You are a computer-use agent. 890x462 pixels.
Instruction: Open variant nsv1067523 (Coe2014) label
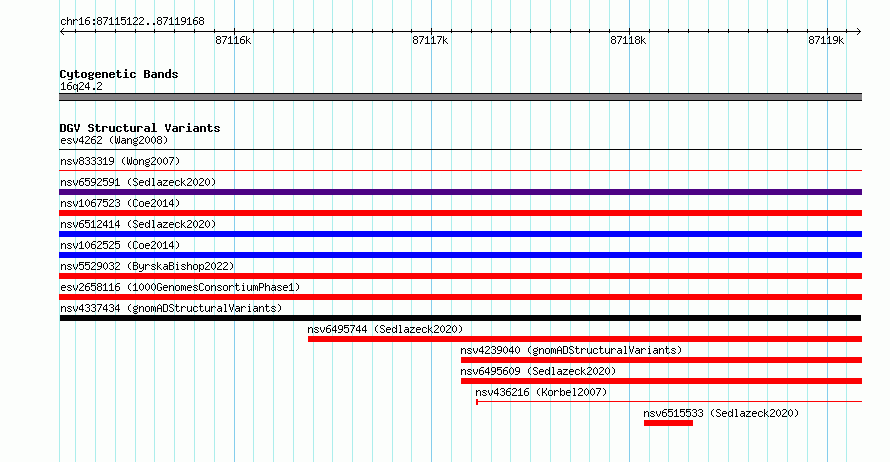pyautogui.click(x=120, y=203)
